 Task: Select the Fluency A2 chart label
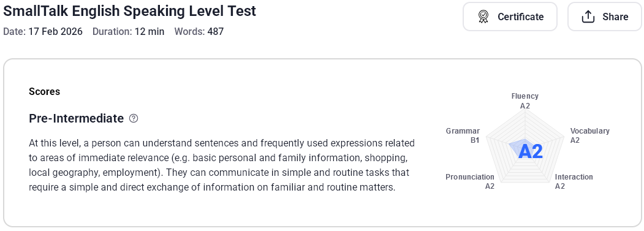(525, 100)
